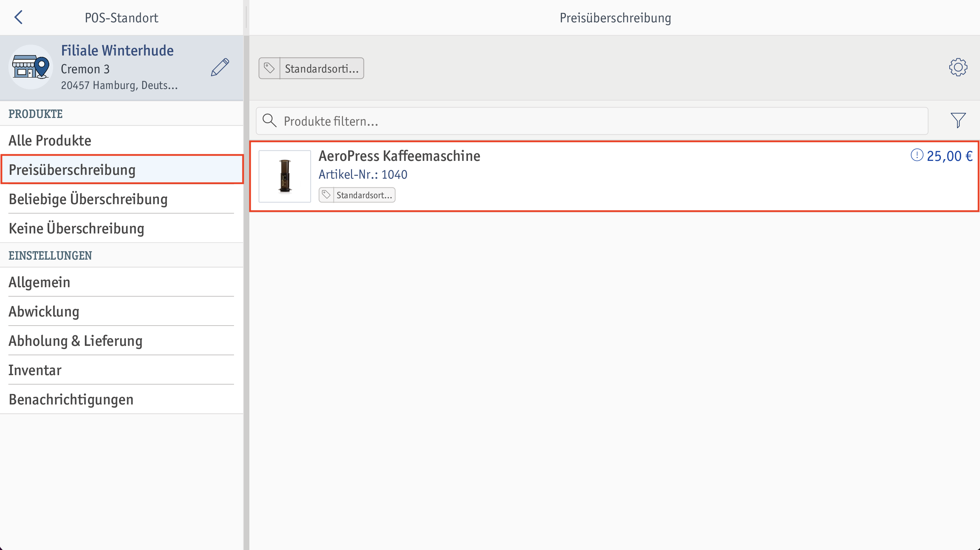
Task: Click the 25,00 € price
Action: (x=950, y=156)
